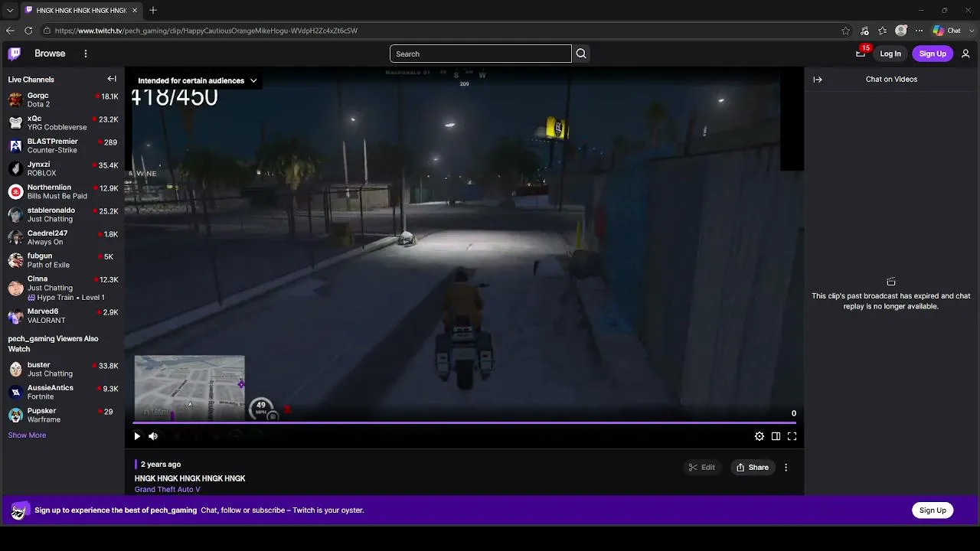Open the user account avatar menu
This screenshot has height=551, width=980.
coord(965,54)
